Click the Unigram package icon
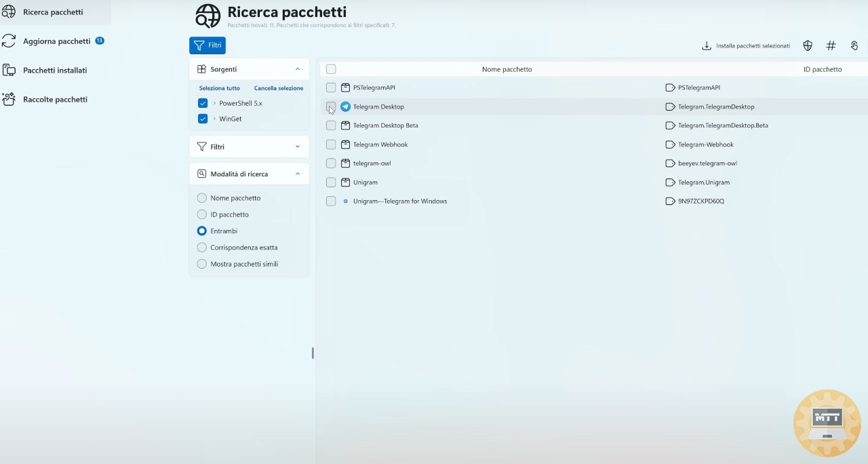 345,182
